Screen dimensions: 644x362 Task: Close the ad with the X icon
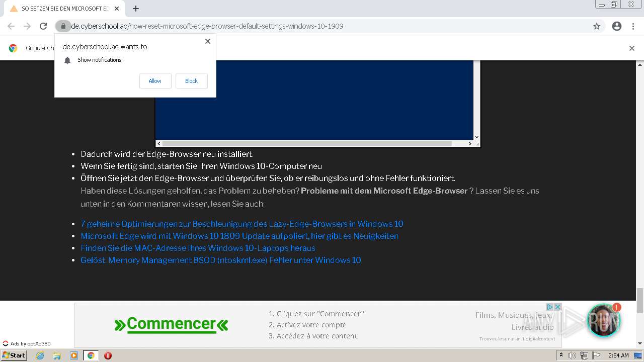(557, 307)
